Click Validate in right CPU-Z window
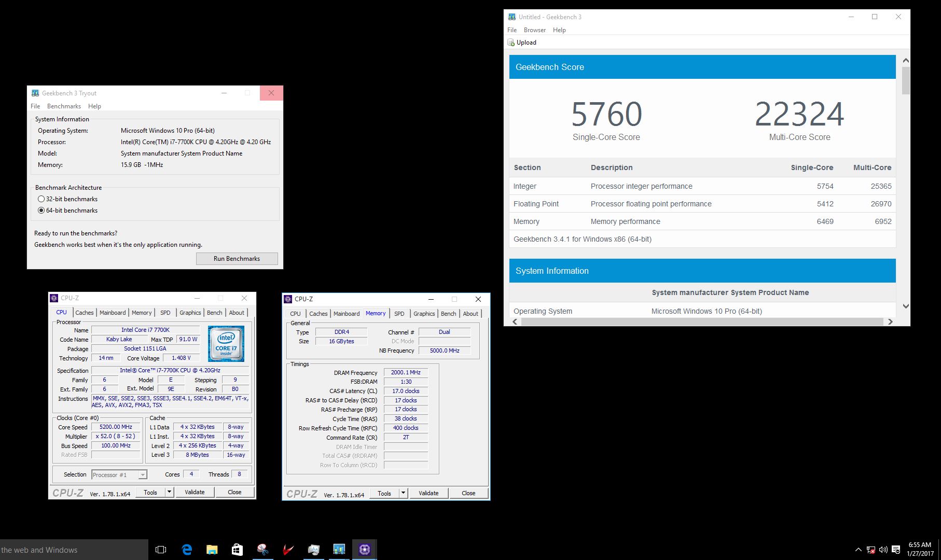Viewport: 941px width, 560px height. tap(428, 493)
